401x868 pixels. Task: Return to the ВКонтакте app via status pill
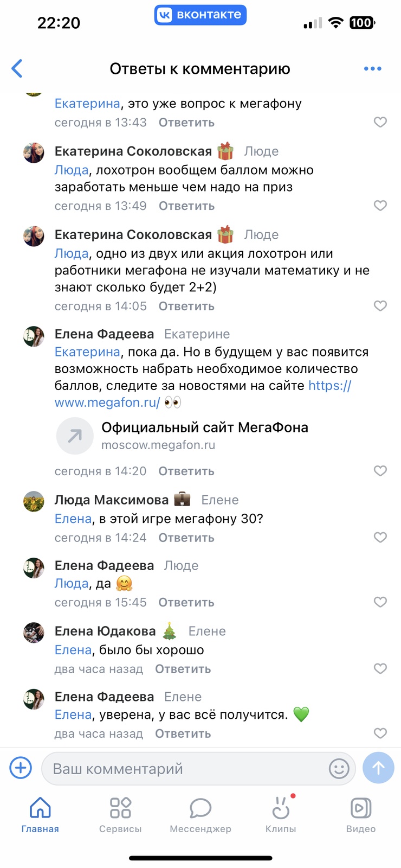click(200, 15)
